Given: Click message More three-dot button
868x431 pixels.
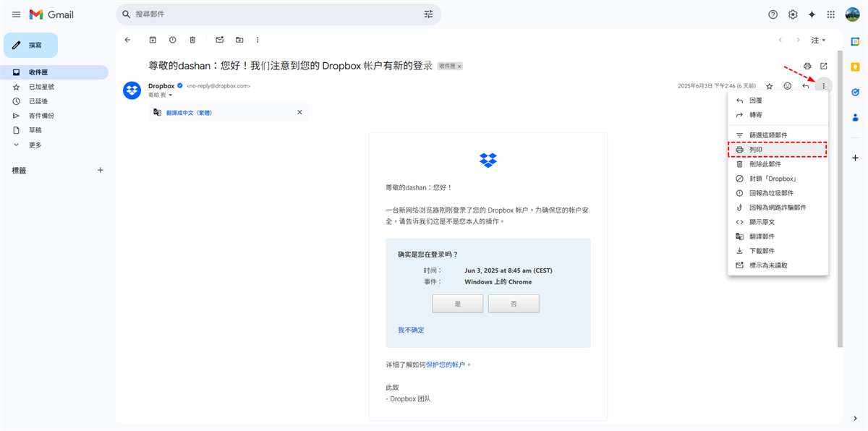Looking at the screenshot, I should 824,86.
